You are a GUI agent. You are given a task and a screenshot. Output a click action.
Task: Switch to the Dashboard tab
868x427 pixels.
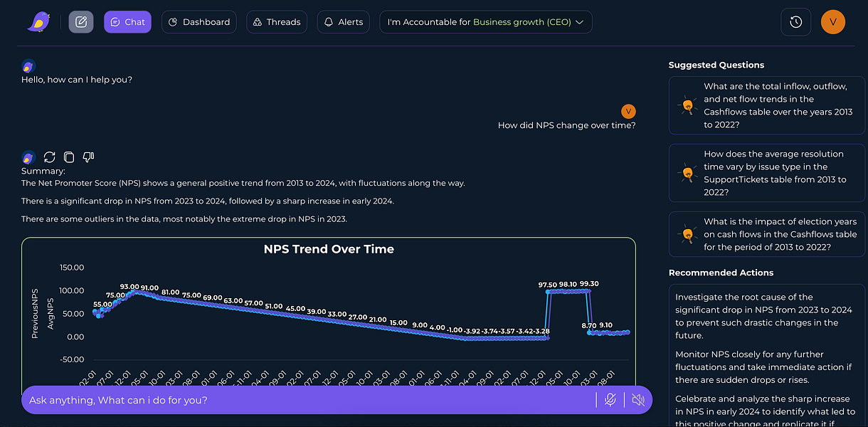[199, 22]
